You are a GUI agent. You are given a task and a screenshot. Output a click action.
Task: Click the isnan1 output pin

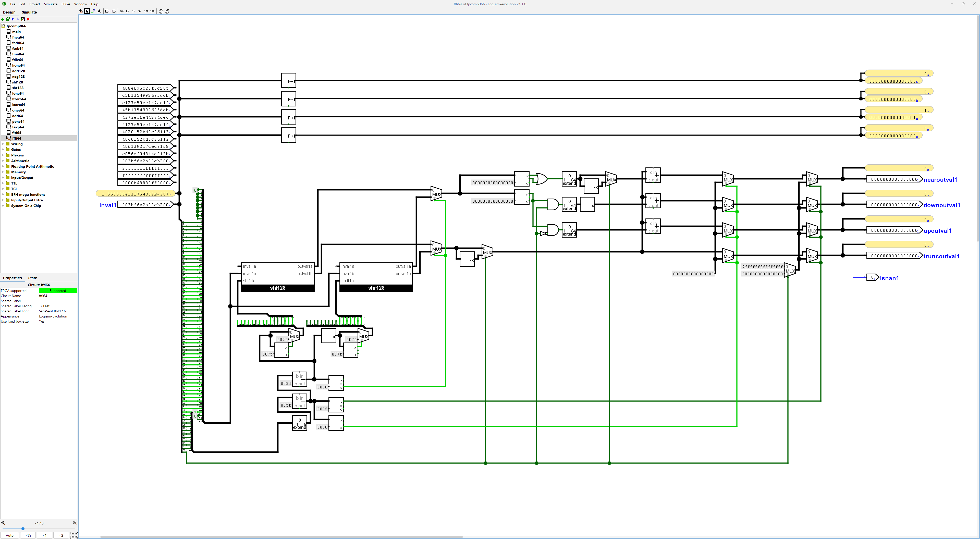(x=873, y=277)
